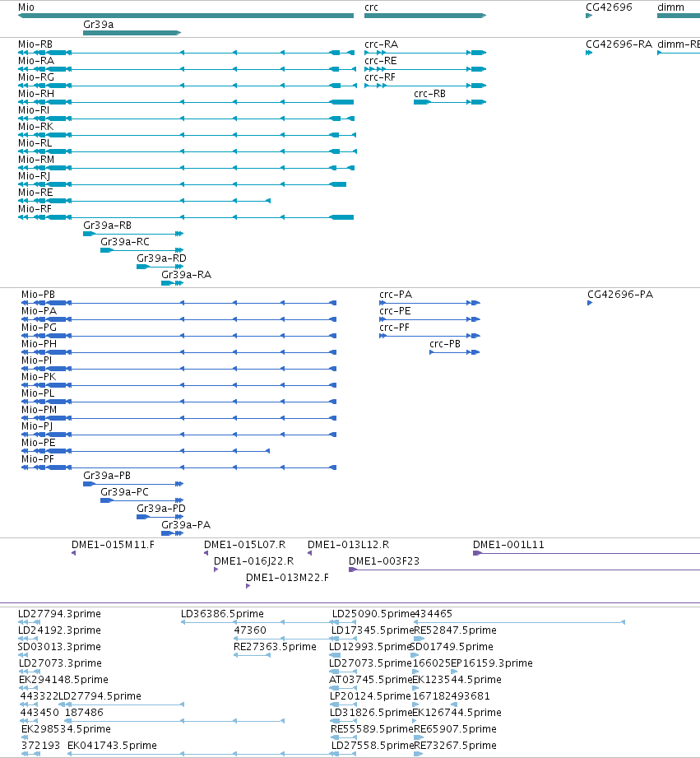The height and width of the screenshot is (758, 700).
Task: Click EST AT03745.5prime
Action: 370,680
